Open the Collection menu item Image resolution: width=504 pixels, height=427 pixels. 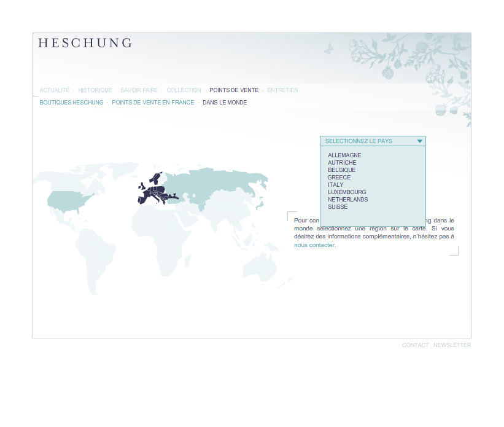pos(184,90)
